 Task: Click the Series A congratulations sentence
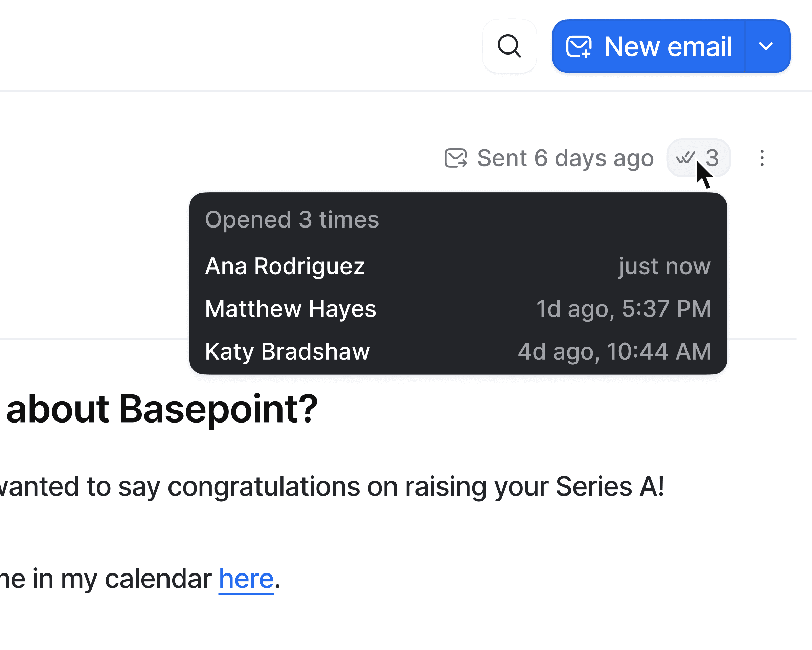click(332, 486)
